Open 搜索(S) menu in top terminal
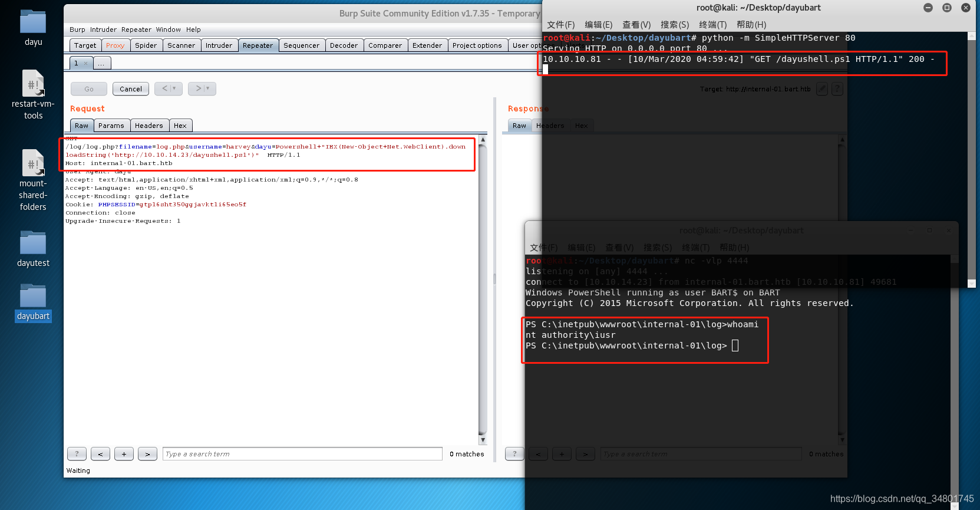Viewport: 980px width, 510px height. tap(675, 25)
